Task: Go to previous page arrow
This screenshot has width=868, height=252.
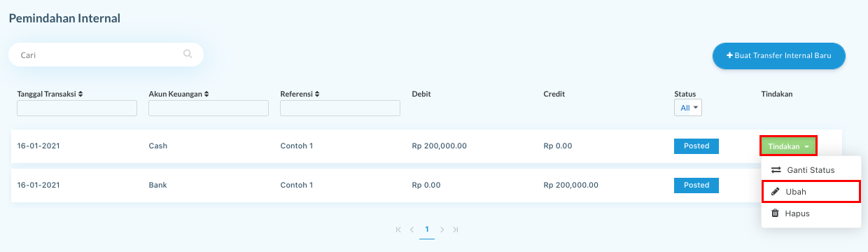Action: (x=412, y=229)
